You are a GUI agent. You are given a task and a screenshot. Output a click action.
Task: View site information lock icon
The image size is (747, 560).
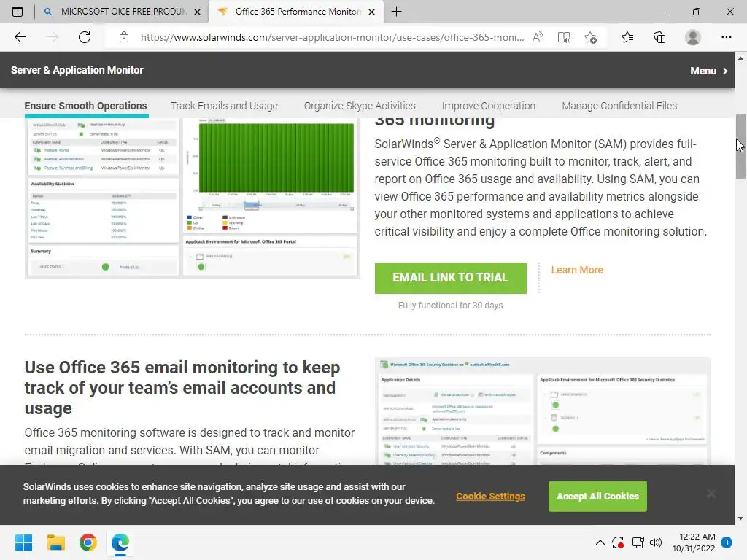tap(124, 37)
